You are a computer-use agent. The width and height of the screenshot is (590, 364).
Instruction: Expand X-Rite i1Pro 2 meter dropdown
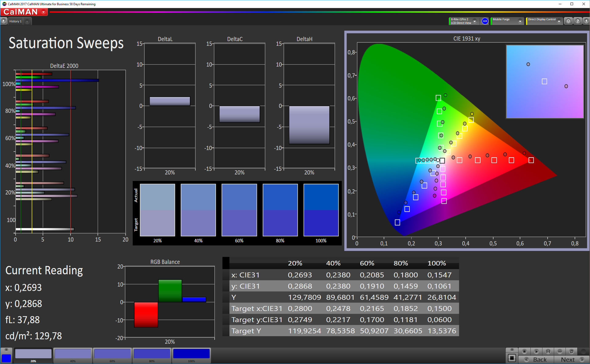[x=475, y=21]
